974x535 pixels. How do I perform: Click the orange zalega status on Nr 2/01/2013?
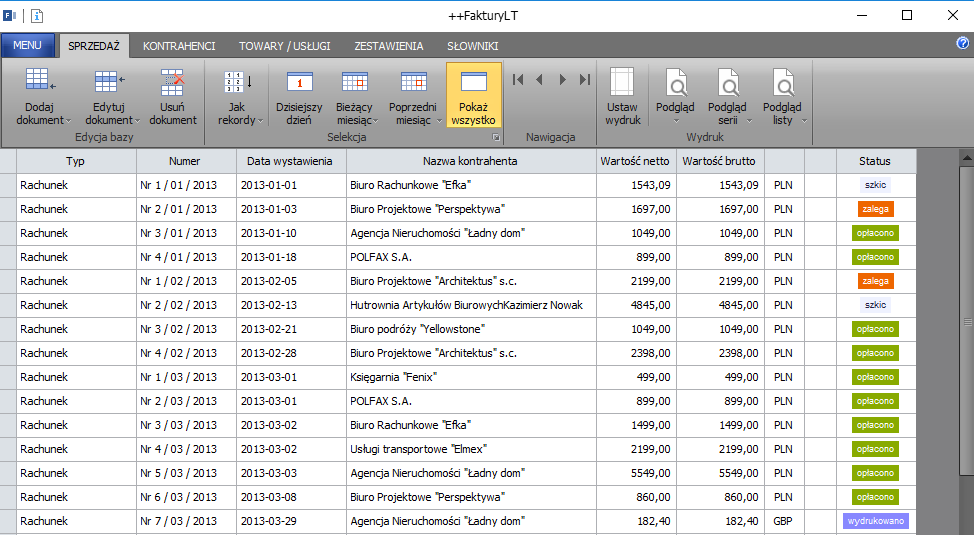click(875, 209)
